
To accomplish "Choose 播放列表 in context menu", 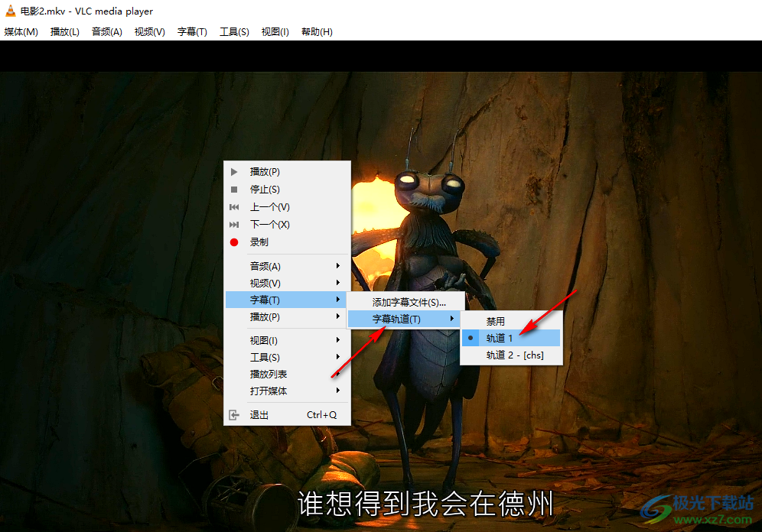I will coord(287,374).
